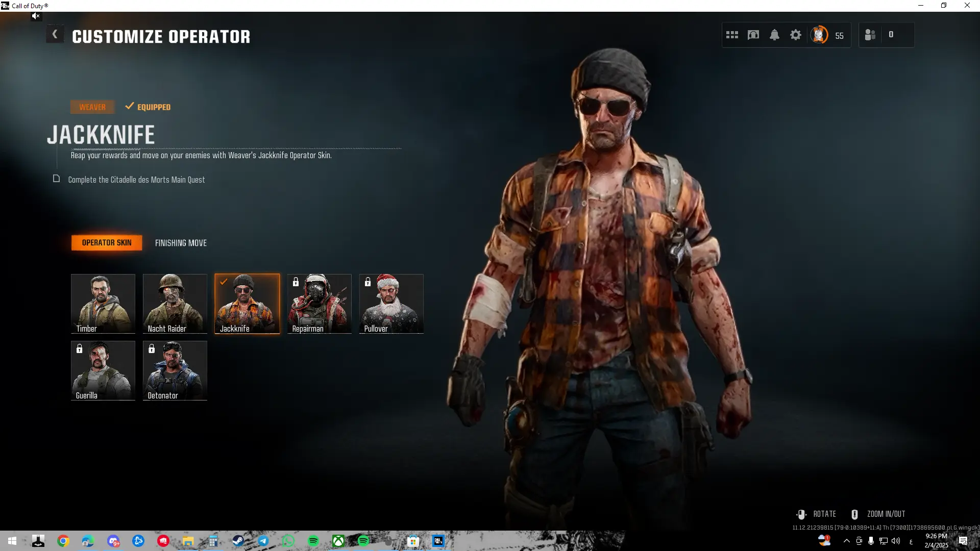Open Spotify from the Windows taskbar
Screen dimensions: 980x551
coord(313,541)
